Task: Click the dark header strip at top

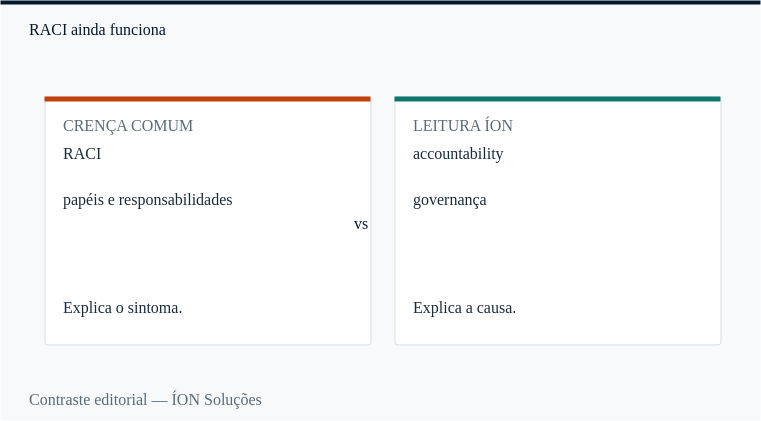Action: click(x=380, y=2)
